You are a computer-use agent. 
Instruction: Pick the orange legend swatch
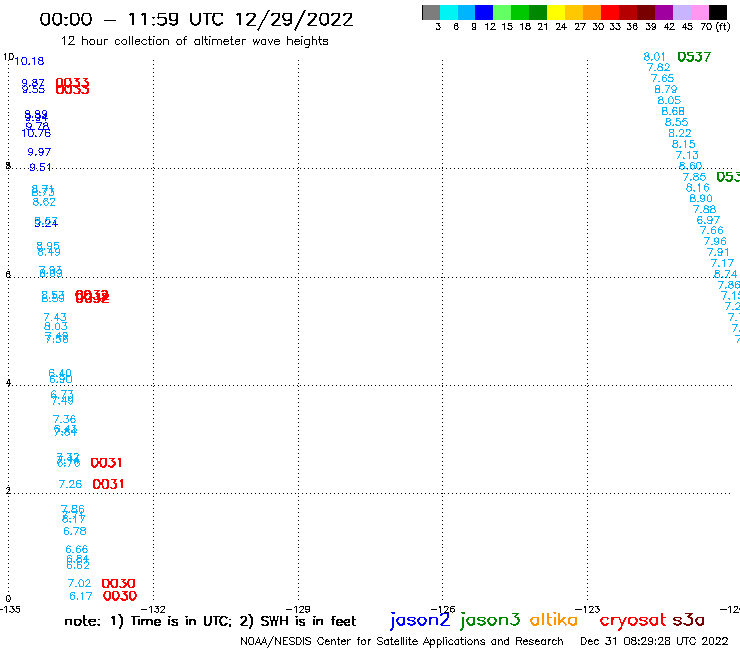click(x=592, y=12)
